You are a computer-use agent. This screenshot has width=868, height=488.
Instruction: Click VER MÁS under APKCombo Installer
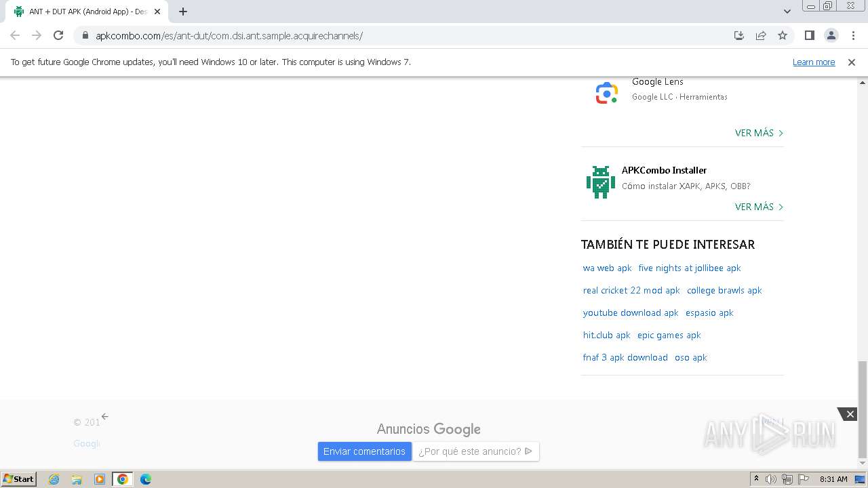(759, 207)
